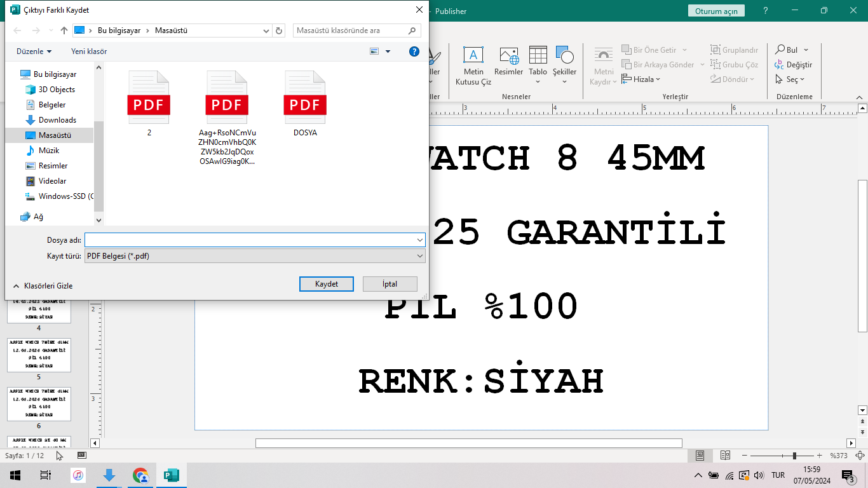Click Gruplandır in Publisher ribbon
The image size is (868, 488).
pos(735,50)
